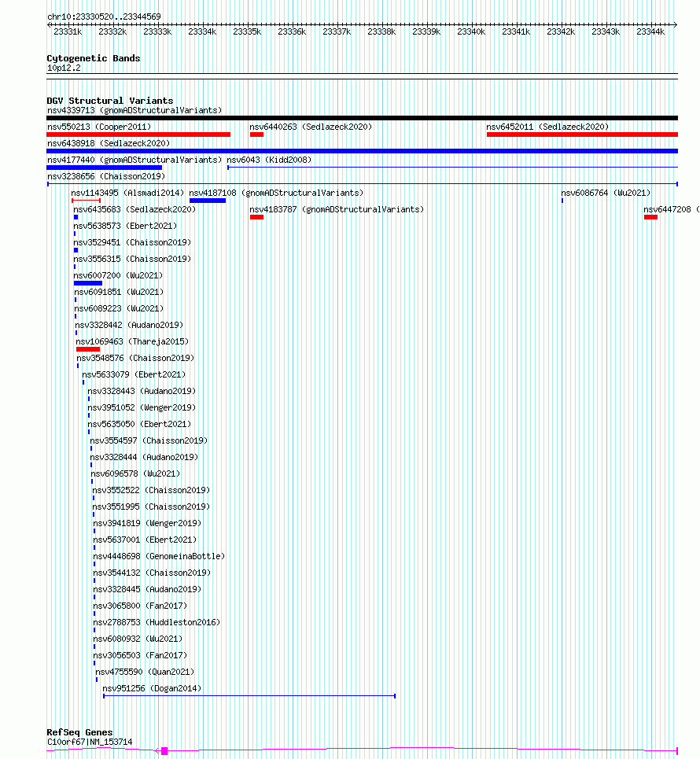This screenshot has height=759, width=700.
Task: Open nsv5635050 (Ebert2021) label
Action: click(x=139, y=424)
